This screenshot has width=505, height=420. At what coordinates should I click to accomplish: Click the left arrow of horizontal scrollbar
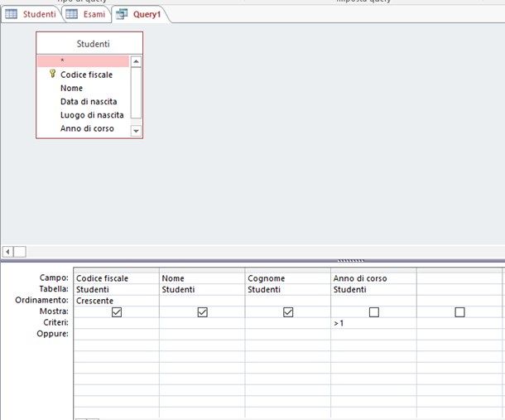tap(8, 251)
